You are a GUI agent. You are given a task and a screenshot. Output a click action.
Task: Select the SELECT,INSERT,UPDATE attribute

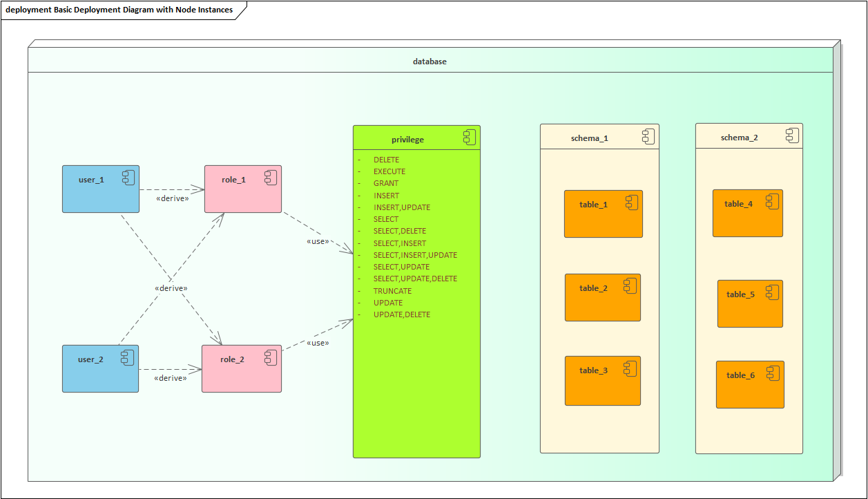click(x=415, y=255)
